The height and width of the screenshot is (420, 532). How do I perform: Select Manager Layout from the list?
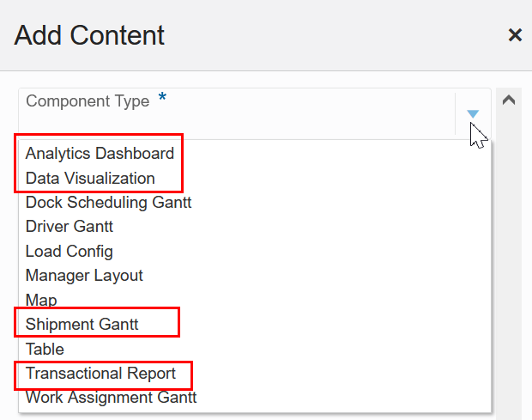coord(84,276)
